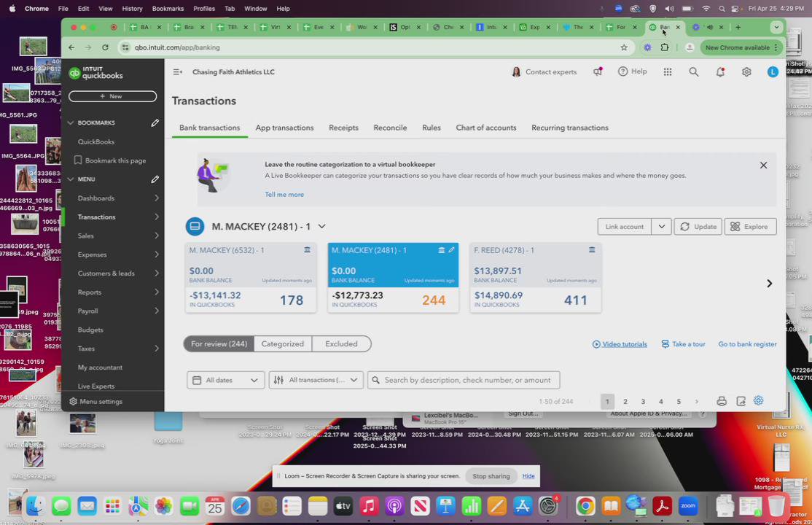
Task: Edit the Menu section pencil icon
Action: pos(155,179)
